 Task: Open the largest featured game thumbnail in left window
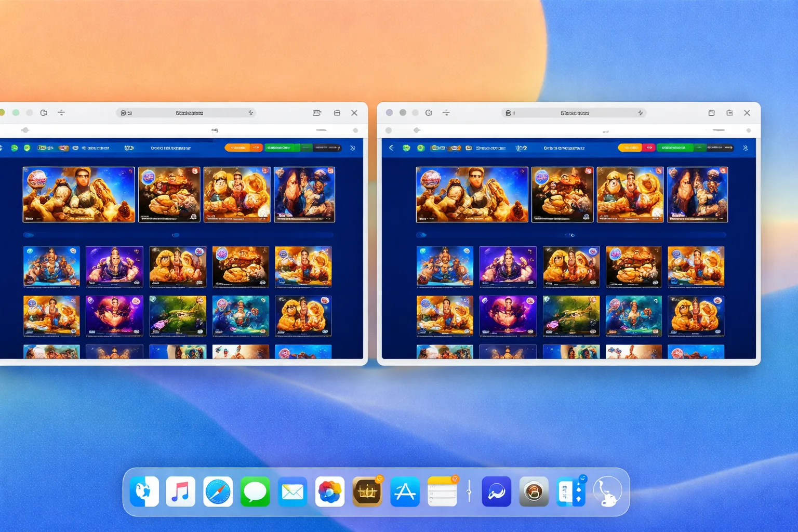point(79,194)
